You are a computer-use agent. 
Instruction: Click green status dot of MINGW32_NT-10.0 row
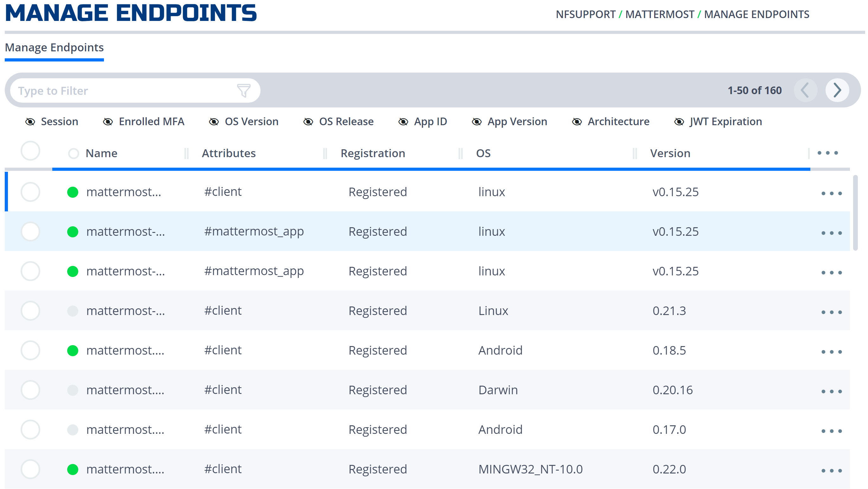click(73, 469)
